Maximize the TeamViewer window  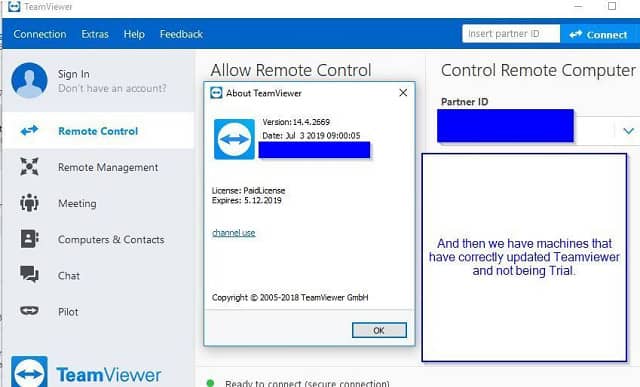[x=612, y=6]
